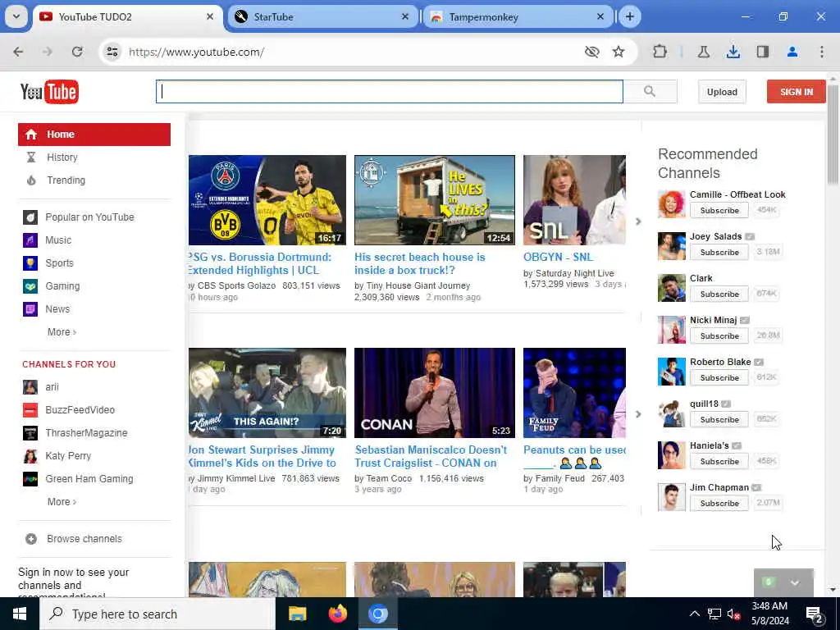Focus the YouTube search input field
Screen dimensions: 840x630
click(x=390, y=92)
